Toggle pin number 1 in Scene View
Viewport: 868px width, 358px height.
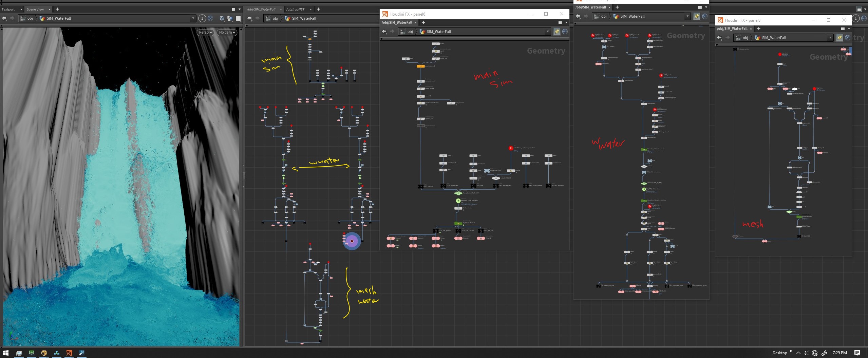[x=202, y=18]
